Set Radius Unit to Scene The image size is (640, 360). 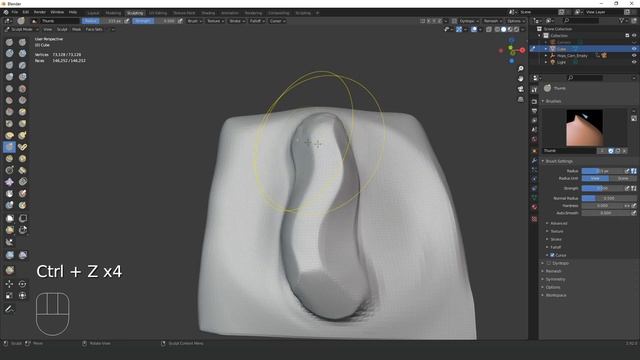tap(622, 178)
